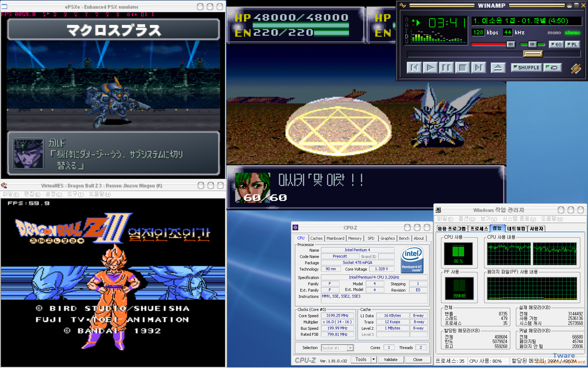Open CPU-Z SPD tab
This screenshot has width=588, height=368.
(371, 238)
